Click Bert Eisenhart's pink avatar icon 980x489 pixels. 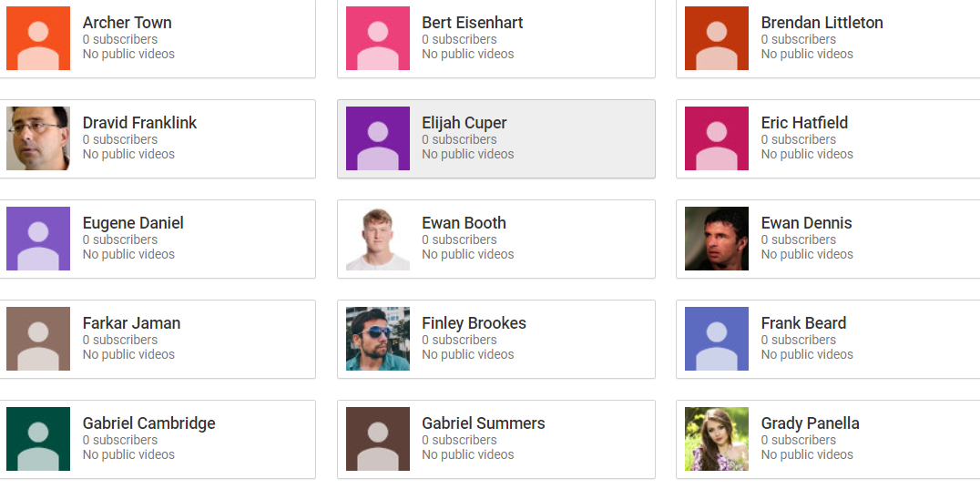point(378,38)
